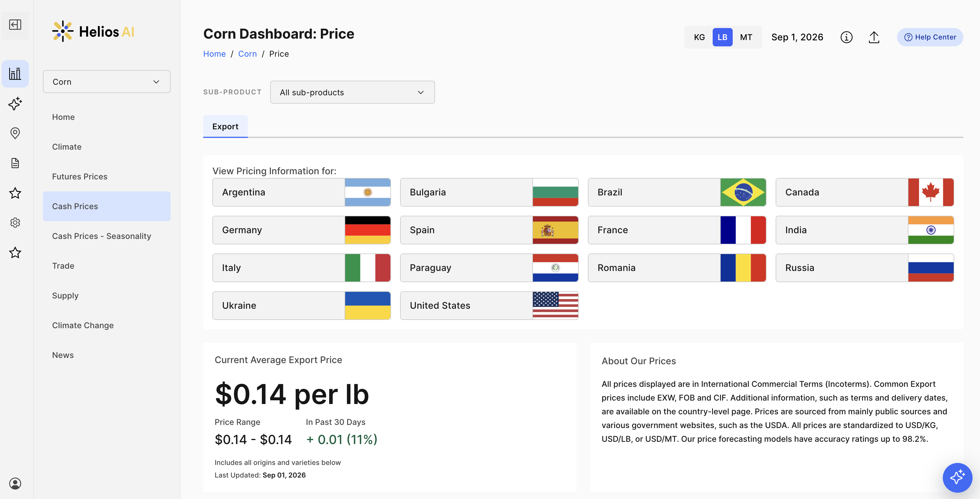Switch units to KG

point(699,37)
